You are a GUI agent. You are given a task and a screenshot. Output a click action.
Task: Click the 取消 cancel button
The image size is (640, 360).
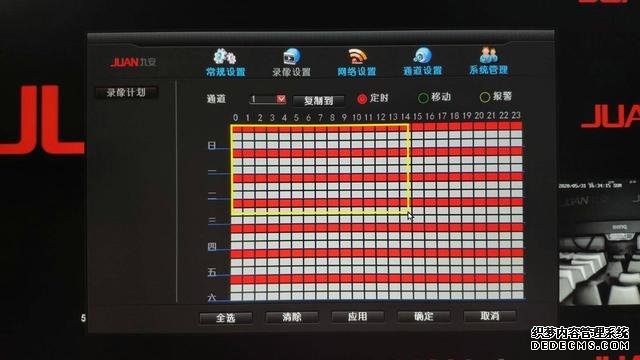pos(490,316)
